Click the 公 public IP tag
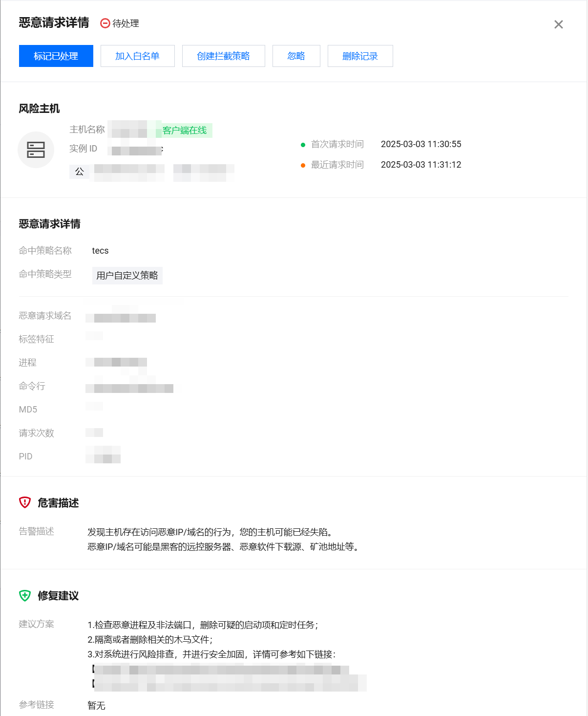The width and height of the screenshot is (588, 716). point(80,172)
